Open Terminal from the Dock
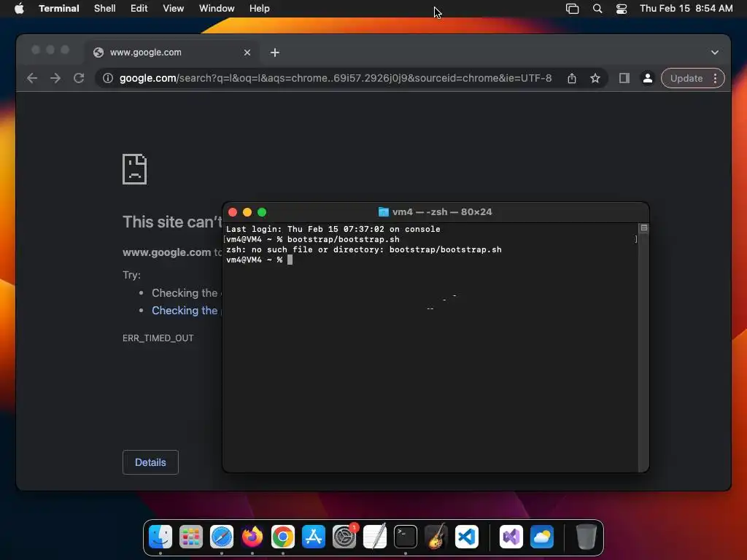747x560 pixels. (x=406, y=537)
